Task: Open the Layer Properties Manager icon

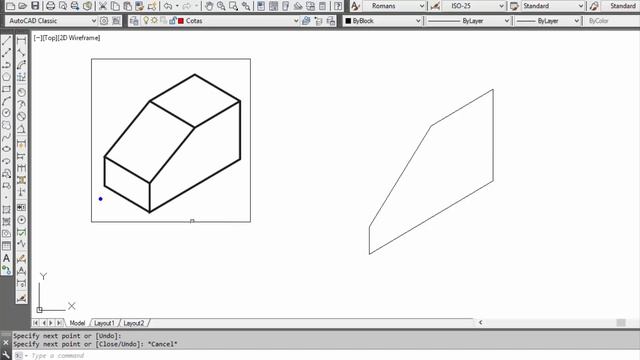Action: [x=134, y=20]
